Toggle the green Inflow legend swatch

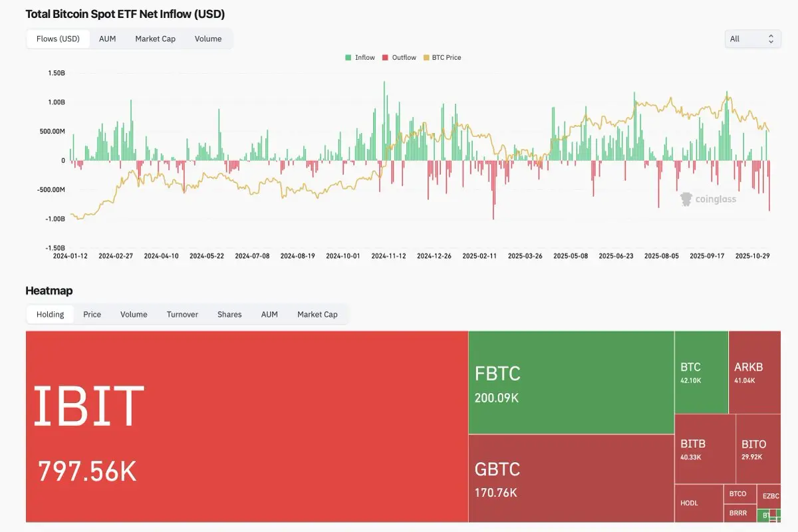click(x=348, y=58)
